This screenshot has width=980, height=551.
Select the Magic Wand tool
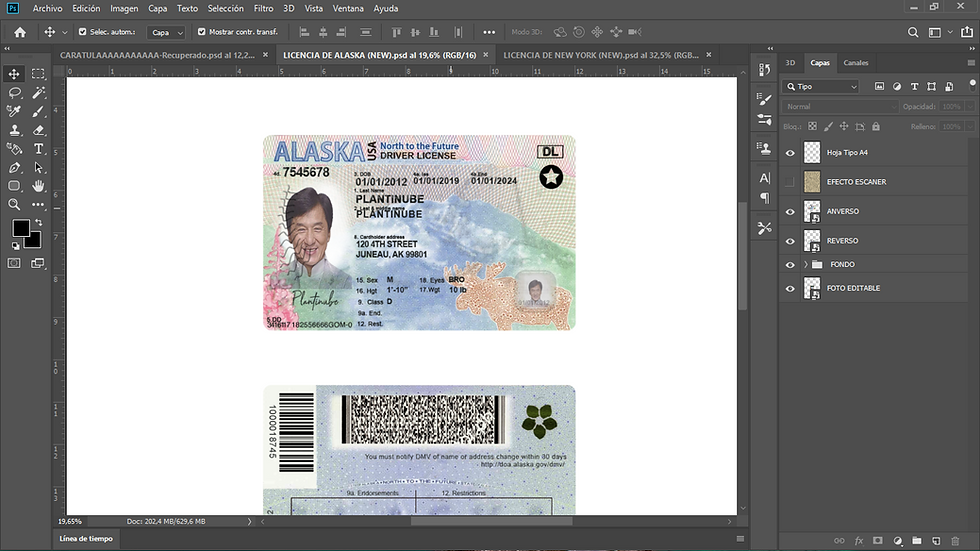39,92
